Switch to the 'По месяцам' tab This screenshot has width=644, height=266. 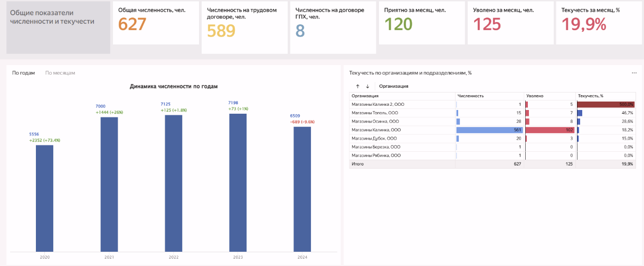click(x=60, y=73)
